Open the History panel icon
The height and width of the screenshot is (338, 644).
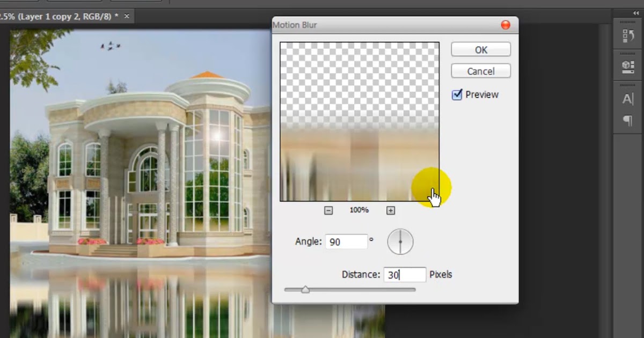[x=627, y=36]
